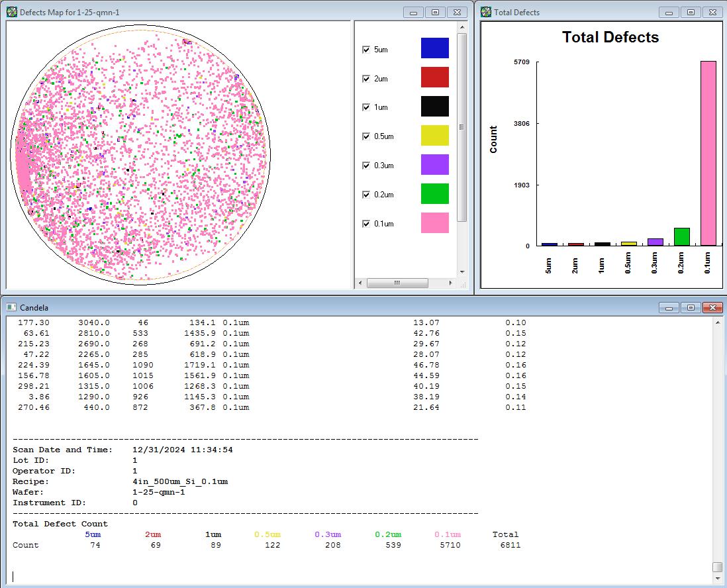This screenshot has height=588, width=727.
Task: Disable the 0.3um defects checkbox
Action: [366, 166]
